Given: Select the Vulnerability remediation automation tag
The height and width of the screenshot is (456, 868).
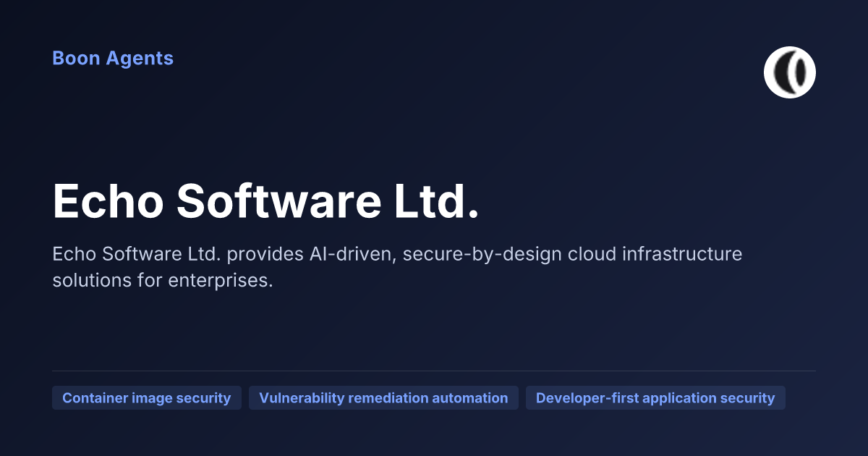Looking at the screenshot, I should [383, 398].
